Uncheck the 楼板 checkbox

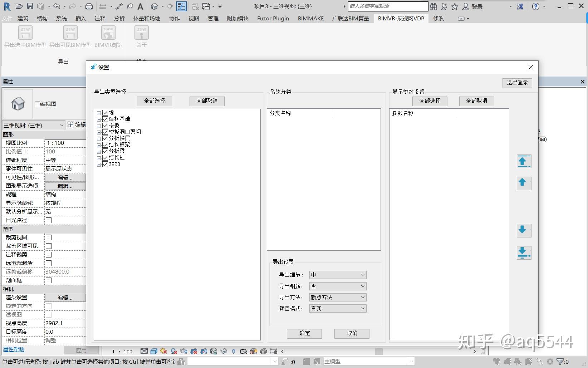tap(105, 126)
